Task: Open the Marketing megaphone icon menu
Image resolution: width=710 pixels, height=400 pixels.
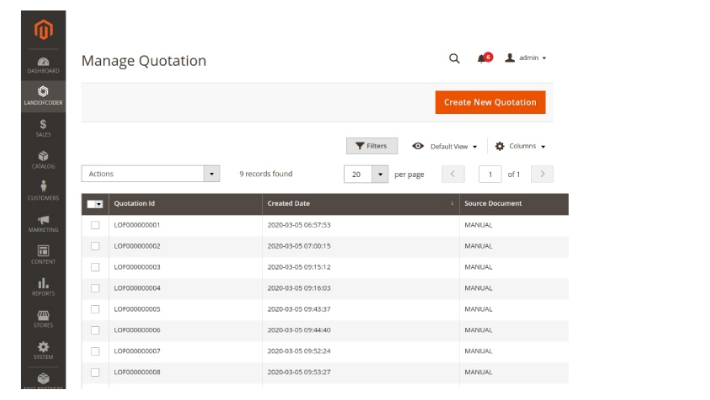Action: (43, 223)
